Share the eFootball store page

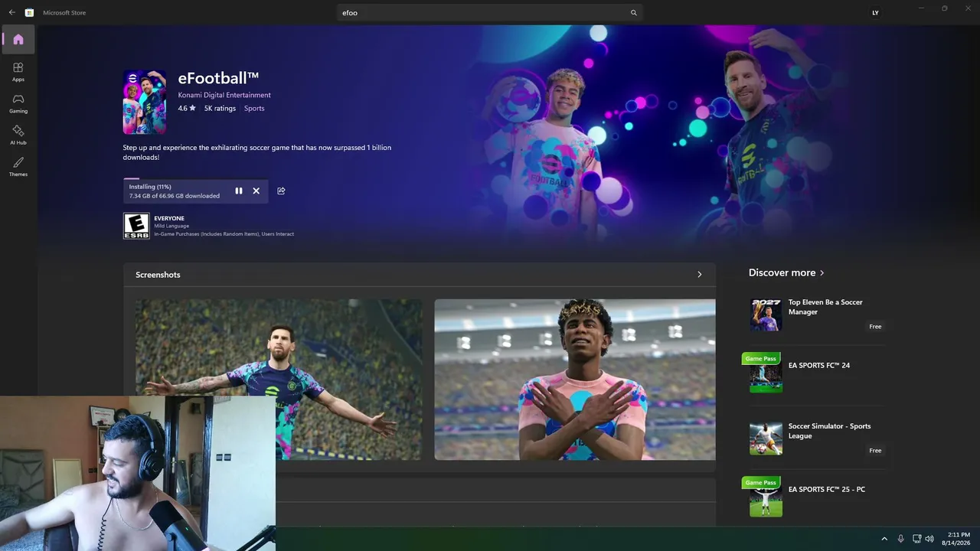(281, 191)
